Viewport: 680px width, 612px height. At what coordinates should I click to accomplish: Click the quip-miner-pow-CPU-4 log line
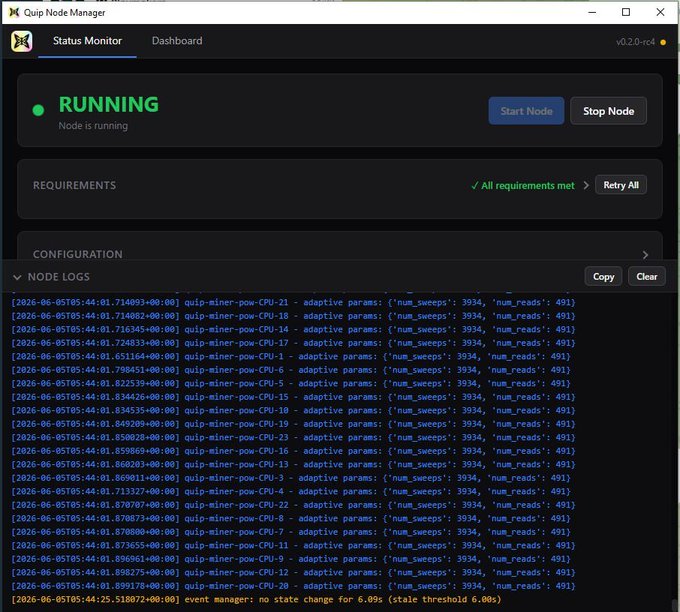[291, 491]
